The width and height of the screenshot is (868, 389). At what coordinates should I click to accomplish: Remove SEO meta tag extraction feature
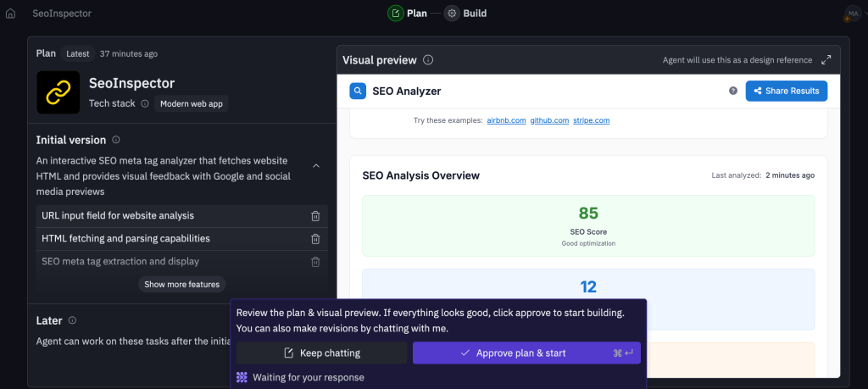315,262
